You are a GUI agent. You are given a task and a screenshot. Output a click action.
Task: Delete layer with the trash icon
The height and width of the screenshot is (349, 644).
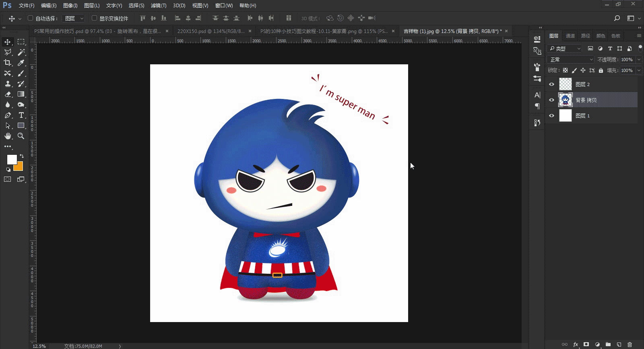pyautogui.click(x=630, y=345)
